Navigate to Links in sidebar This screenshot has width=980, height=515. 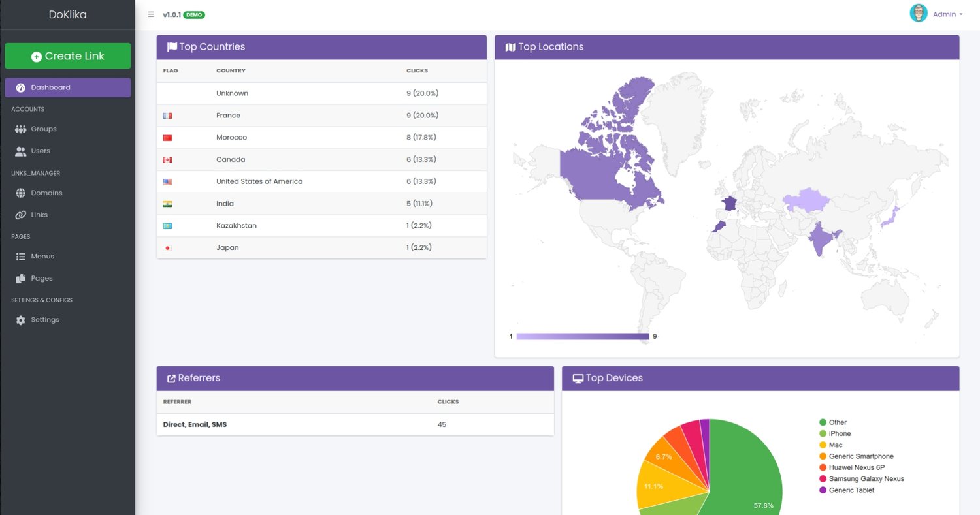67,215
